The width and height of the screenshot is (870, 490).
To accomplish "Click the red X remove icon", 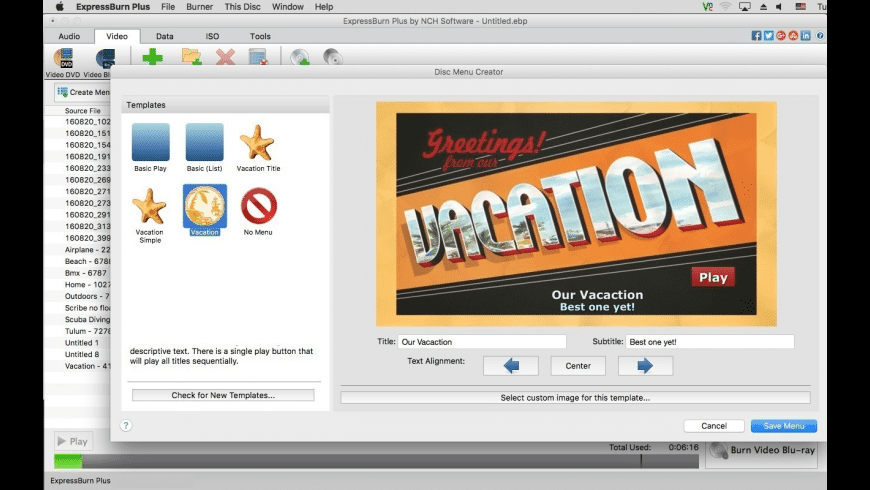I will click(225, 57).
